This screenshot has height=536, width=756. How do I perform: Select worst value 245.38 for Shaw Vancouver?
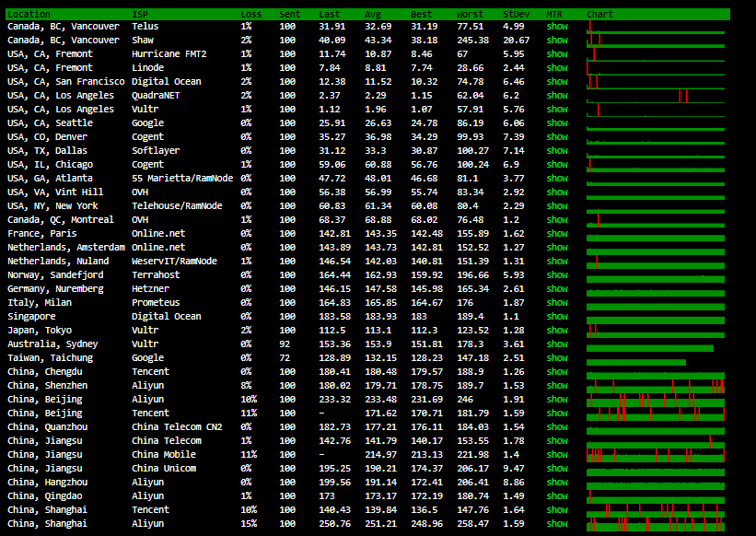(473, 40)
